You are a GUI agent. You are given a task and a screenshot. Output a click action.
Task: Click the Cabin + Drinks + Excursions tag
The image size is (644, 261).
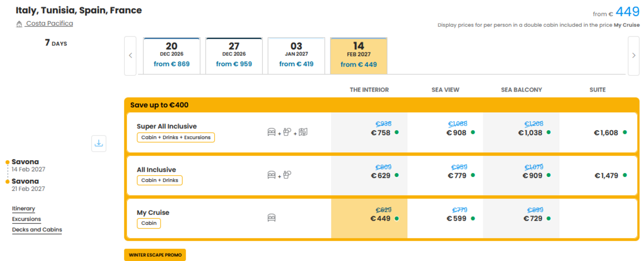click(x=176, y=137)
